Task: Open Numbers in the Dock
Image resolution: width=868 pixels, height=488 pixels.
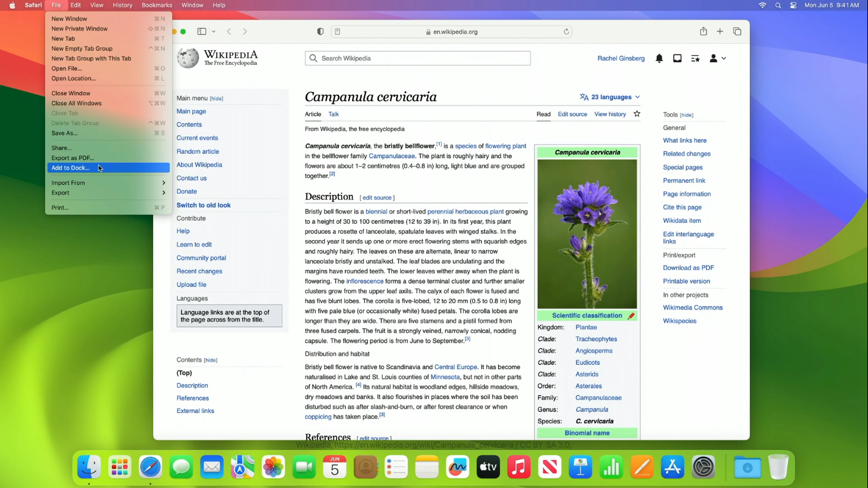Action: tap(611, 468)
